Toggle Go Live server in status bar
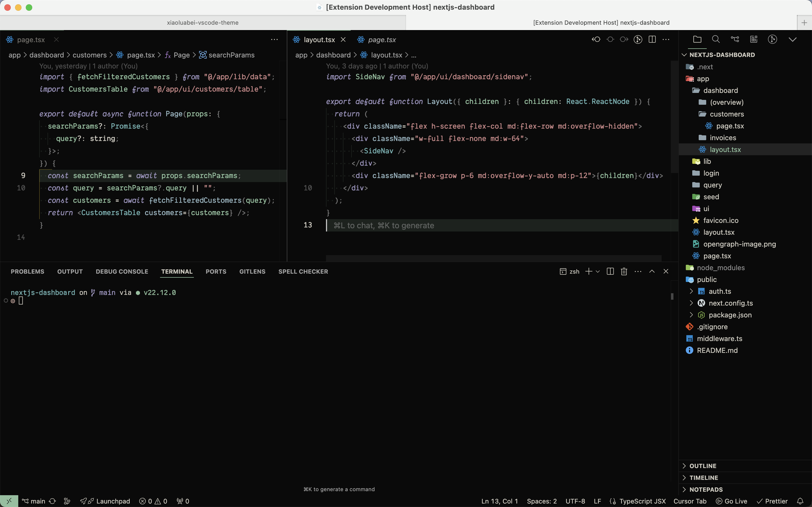812x507 pixels. (731, 501)
